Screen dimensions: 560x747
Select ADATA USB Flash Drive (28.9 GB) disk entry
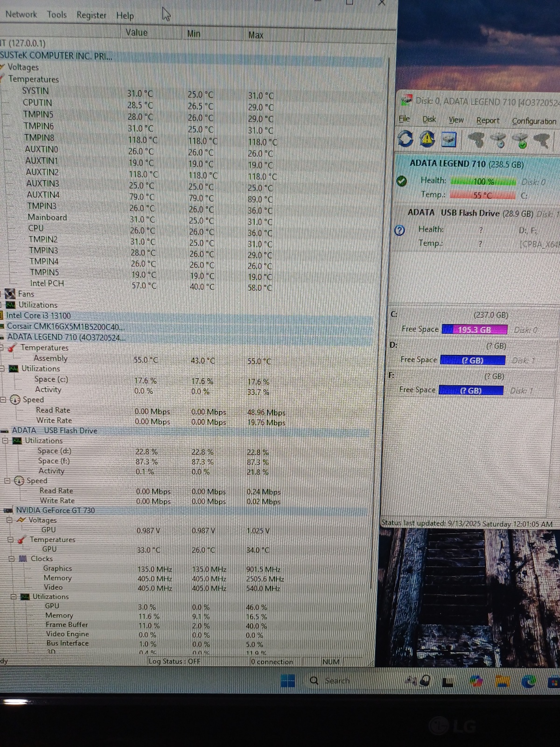coord(476,228)
